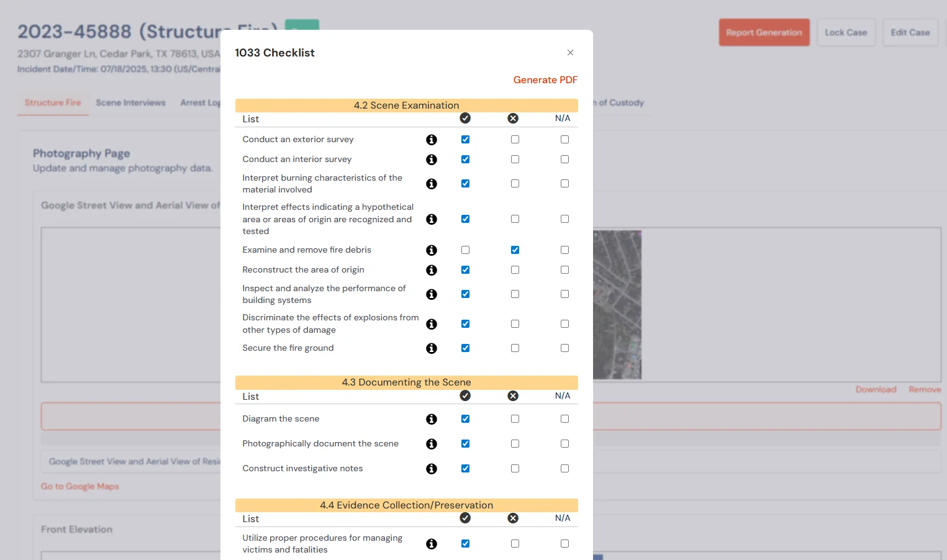Uncheck Conduct an exterior survey completed box
Viewport: 947px width, 560px height.
pos(465,140)
